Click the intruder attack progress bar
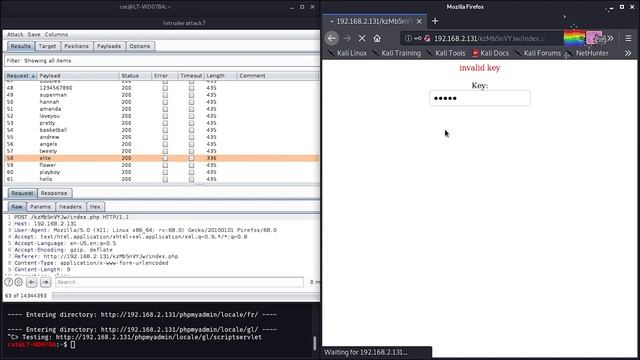The width and height of the screenshot is (640, 360). point(186,296)
